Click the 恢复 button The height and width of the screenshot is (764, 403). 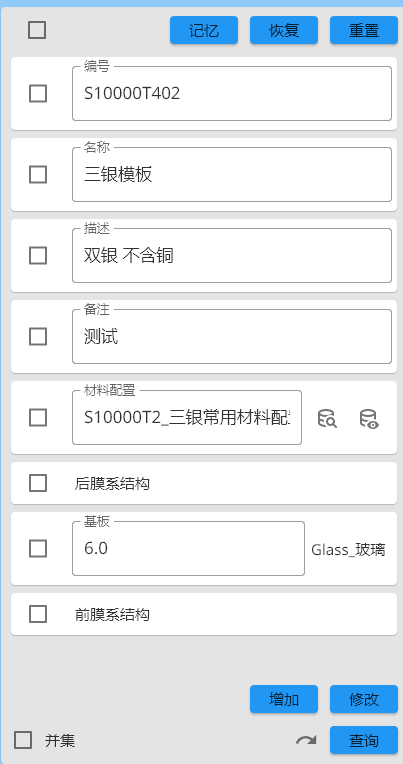[x=284, y=30]
